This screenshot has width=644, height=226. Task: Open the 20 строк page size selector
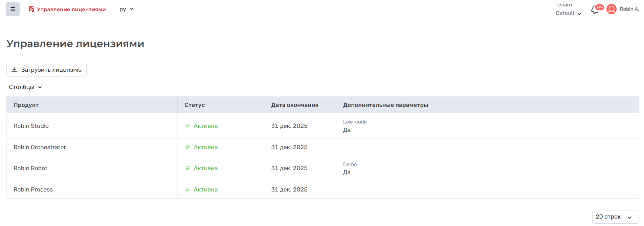click(615, 217)
